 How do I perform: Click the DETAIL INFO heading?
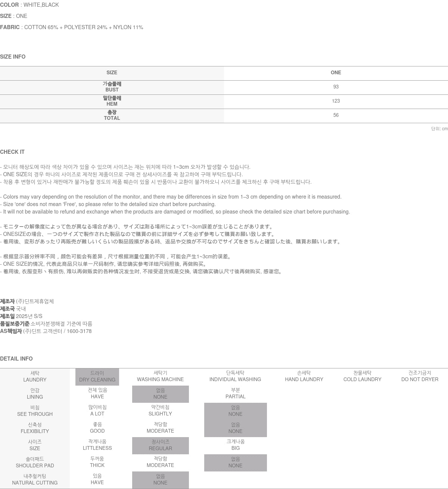point(16,359)
